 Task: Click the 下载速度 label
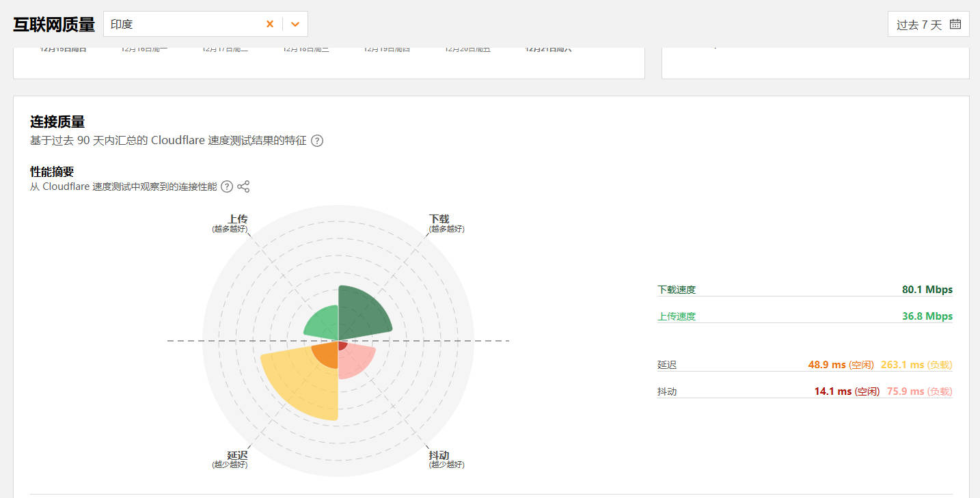pyautogui.click(x=677, y=290)
